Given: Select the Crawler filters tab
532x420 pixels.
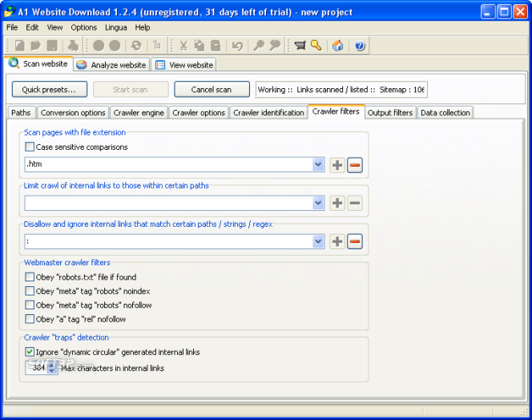Looking at the screenshot, I should coord(336,111).
